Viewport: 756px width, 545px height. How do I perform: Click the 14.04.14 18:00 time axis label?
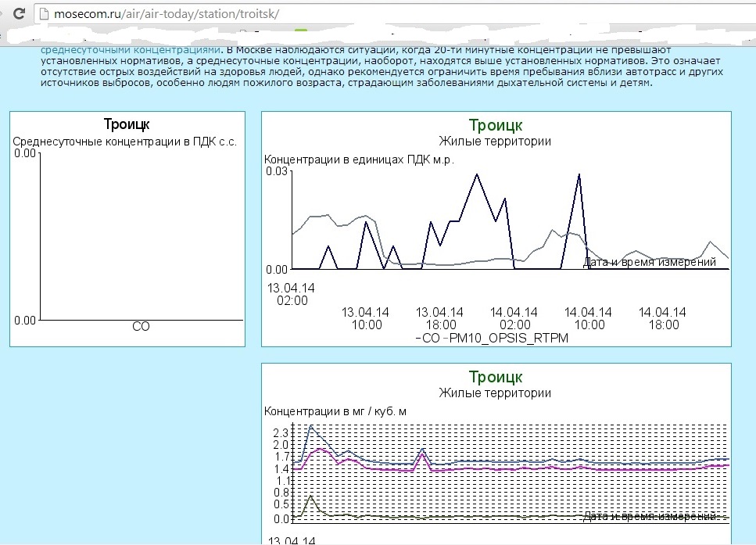663,318
